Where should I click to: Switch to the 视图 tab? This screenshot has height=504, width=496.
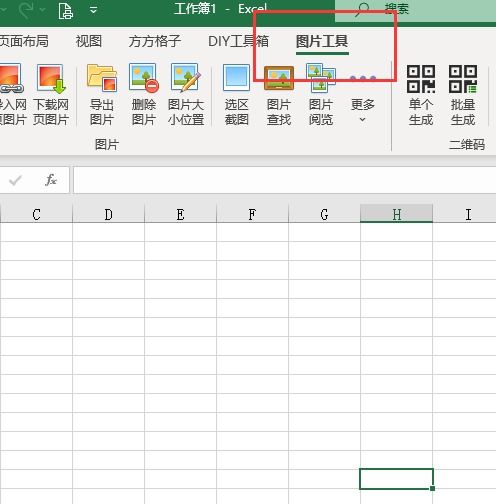tap(89, 41)
